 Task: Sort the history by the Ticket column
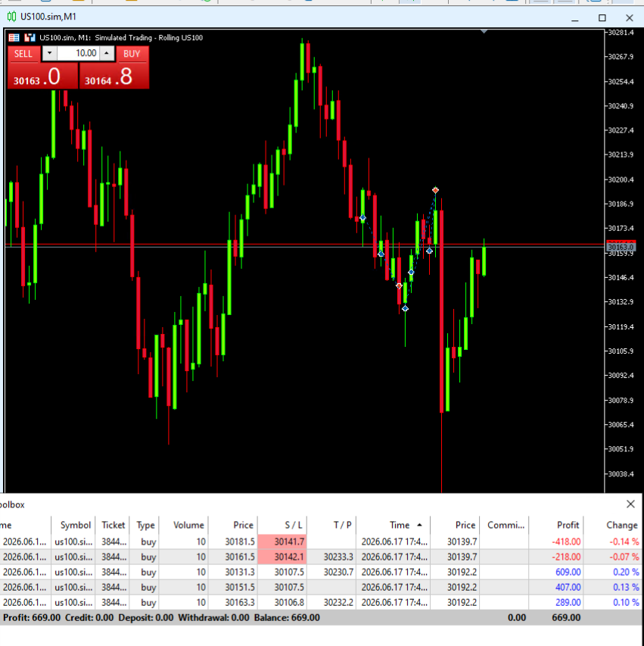(113, 525)
